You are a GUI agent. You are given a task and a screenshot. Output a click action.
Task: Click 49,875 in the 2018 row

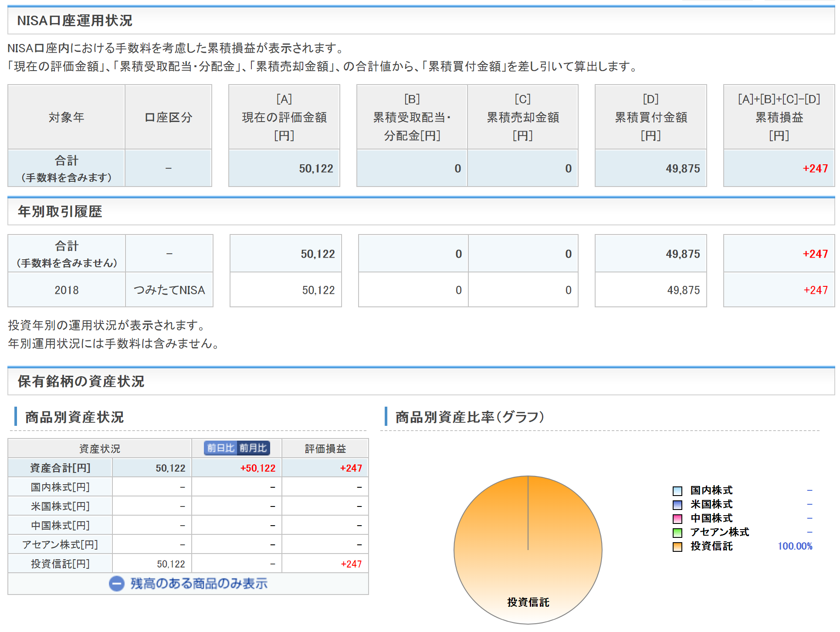683,290
